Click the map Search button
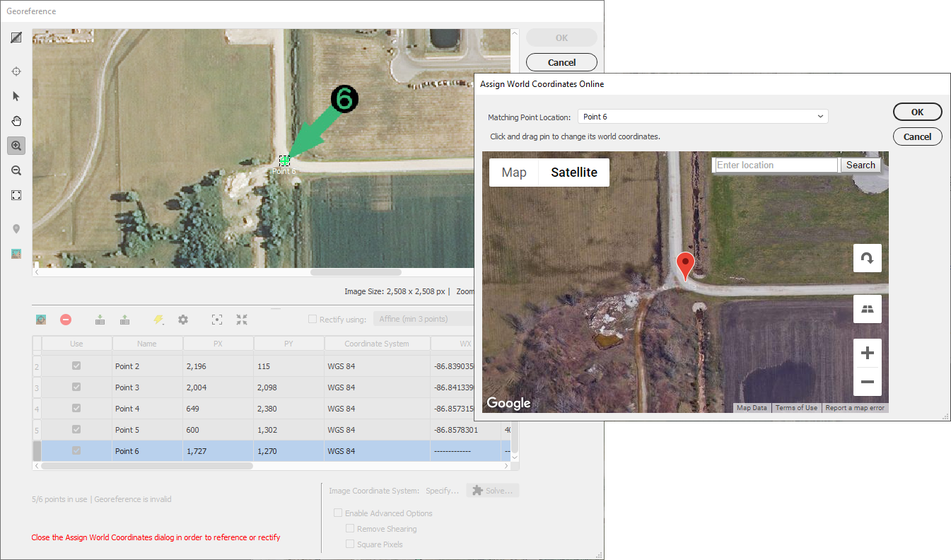Screen dimensions: 951x560 (860, 165)
